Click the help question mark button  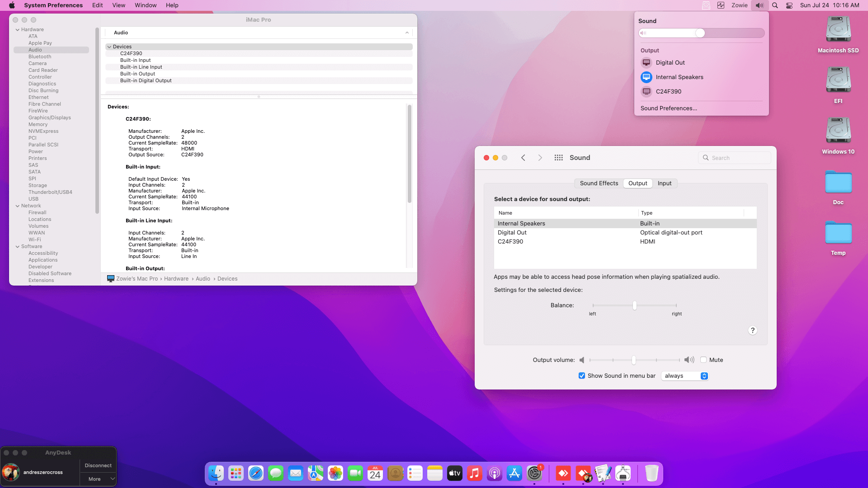pyautogui.click(x=753, y=331)
